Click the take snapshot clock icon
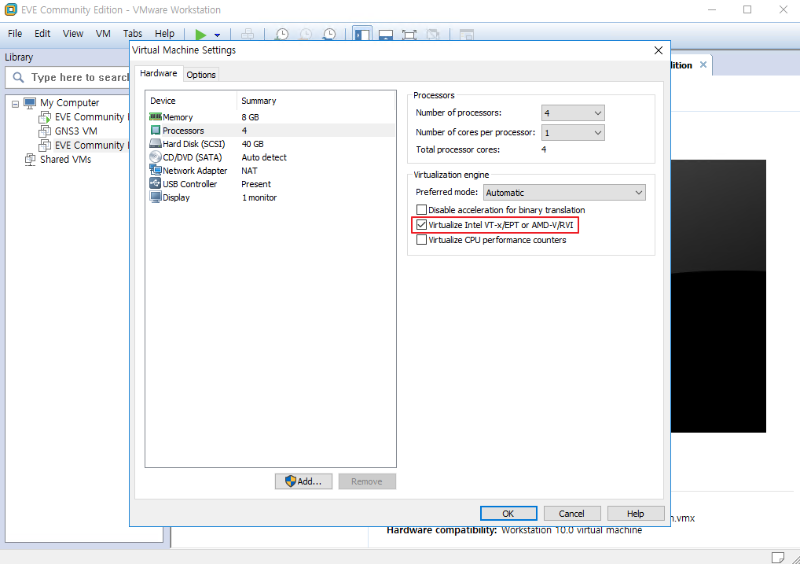The height and width of the screenshot is (564, 800). coord(282,34)
